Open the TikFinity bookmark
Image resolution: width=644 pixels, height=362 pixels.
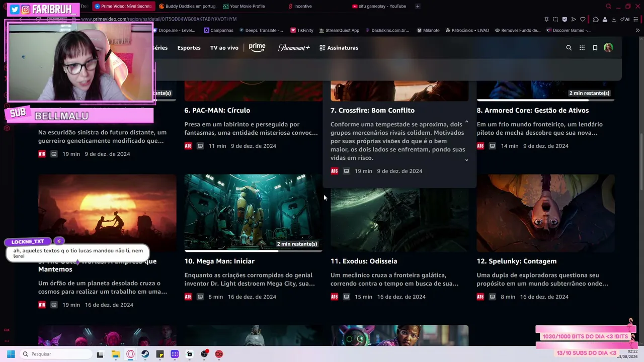tap(302, 30)
